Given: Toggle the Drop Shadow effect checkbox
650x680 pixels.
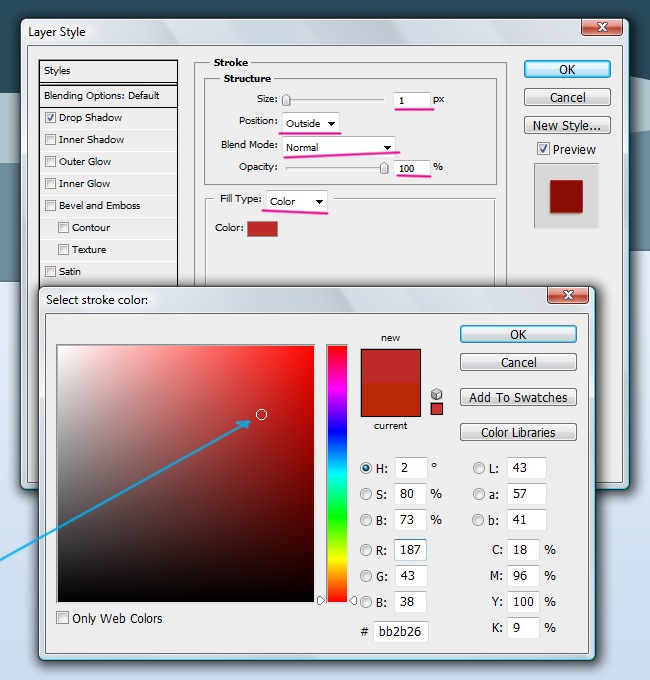Looking at the screenshot, I should pyautogui.click(x=50, y=118).
